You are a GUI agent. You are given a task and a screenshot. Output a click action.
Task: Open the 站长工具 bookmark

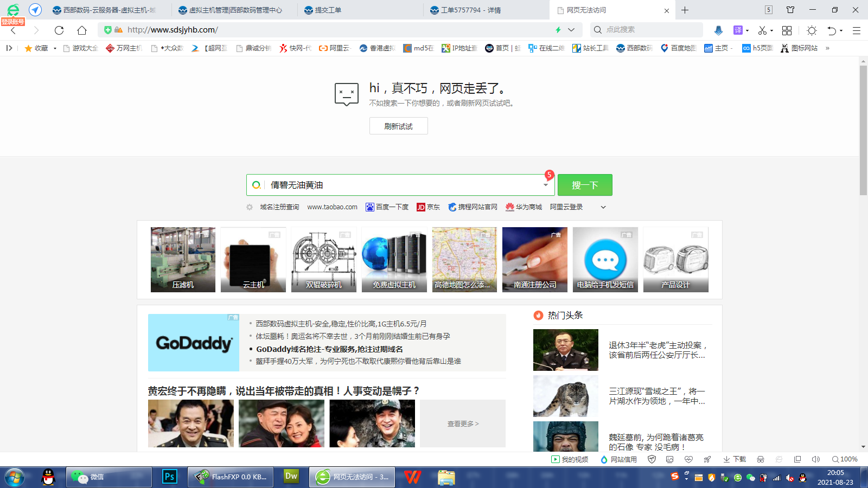click(x=590, y=48)
